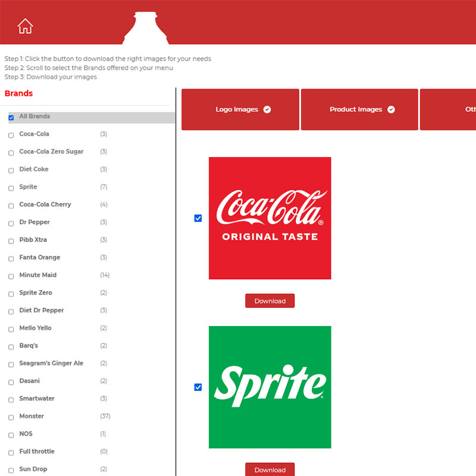
Task: Check the Sprite brand filter
Action: [x=11, y=188]
